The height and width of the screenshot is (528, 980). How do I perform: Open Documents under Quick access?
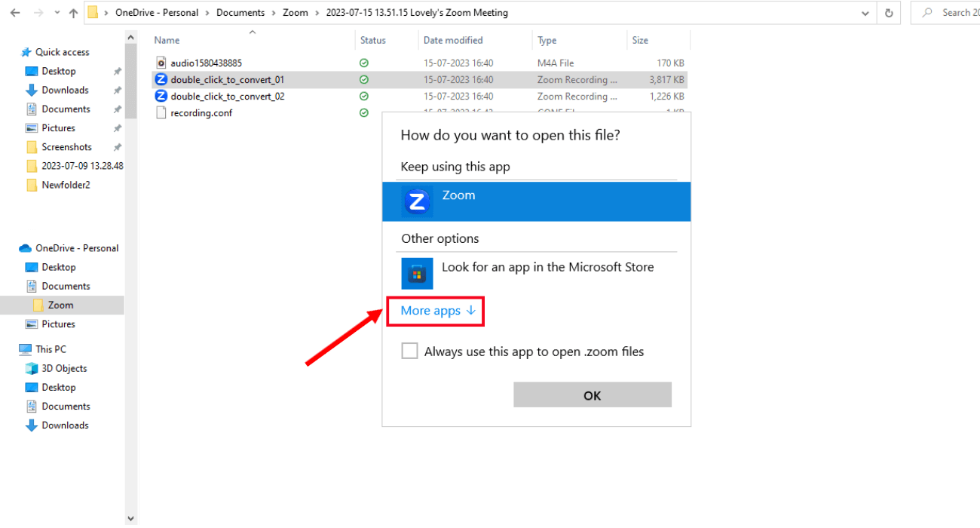point(66,109)
